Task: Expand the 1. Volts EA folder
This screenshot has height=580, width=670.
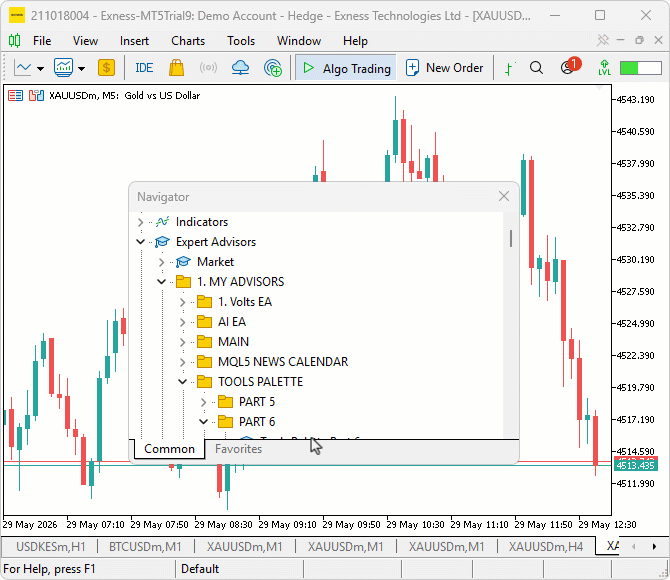Action: click(x=182, y=302)
